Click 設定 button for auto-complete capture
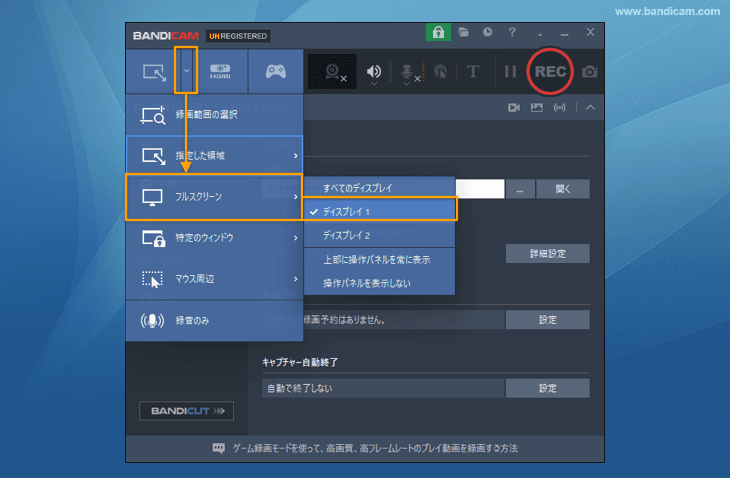Screen dimensions: 730x478 548,388
